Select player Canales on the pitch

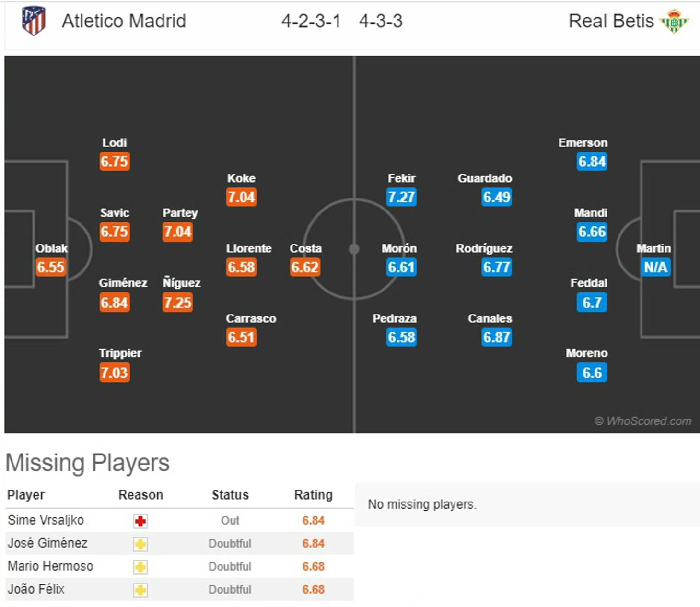490,318
